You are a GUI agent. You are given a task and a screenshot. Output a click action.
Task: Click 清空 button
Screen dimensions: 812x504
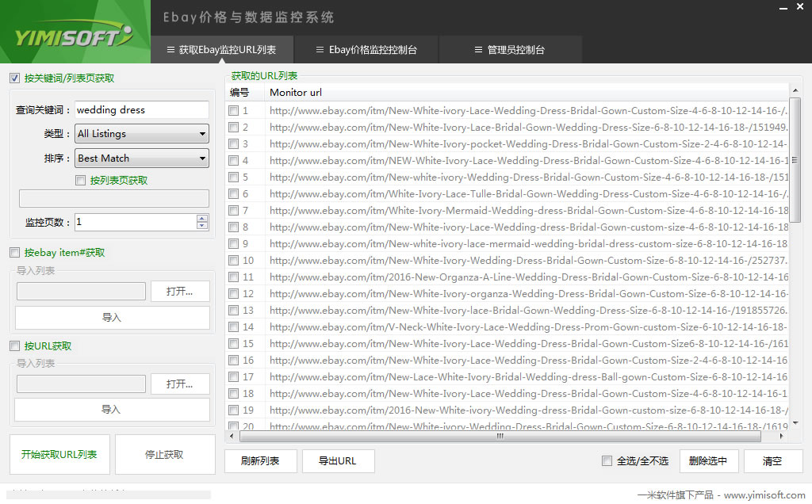(x=772, y=460)
